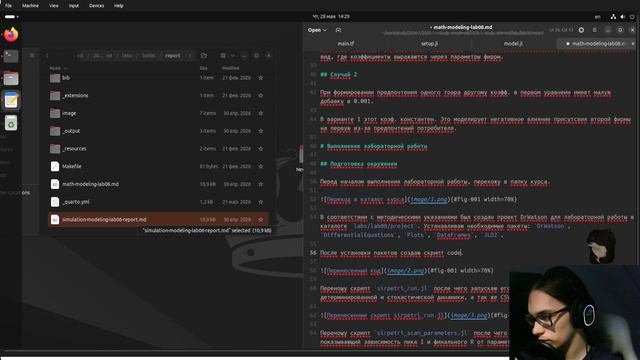This screenshot has width=640, height=360.
Task: Select the _extensions folder
Action: pyautogui.click(x=158, y=96)
